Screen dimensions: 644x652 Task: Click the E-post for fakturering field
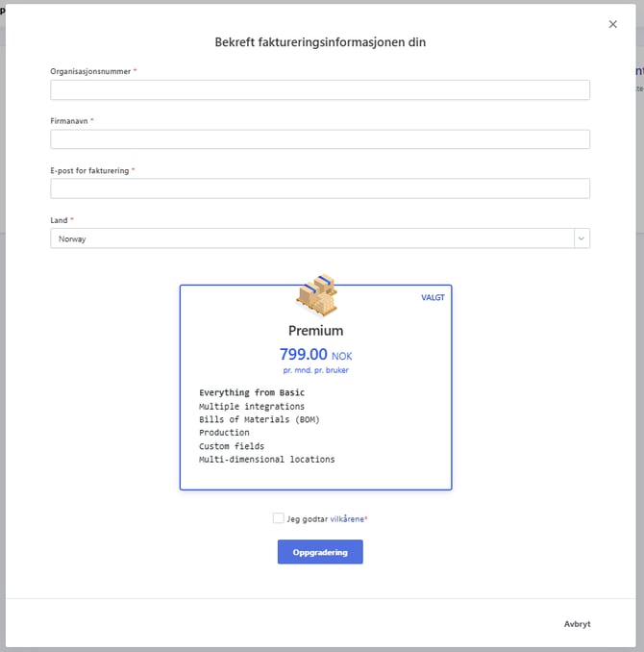[319, 188]
